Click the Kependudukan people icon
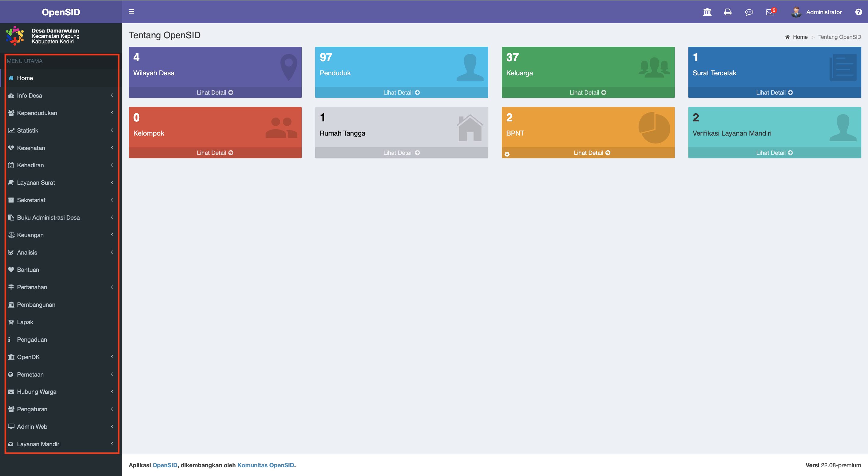 pos(11,113)
